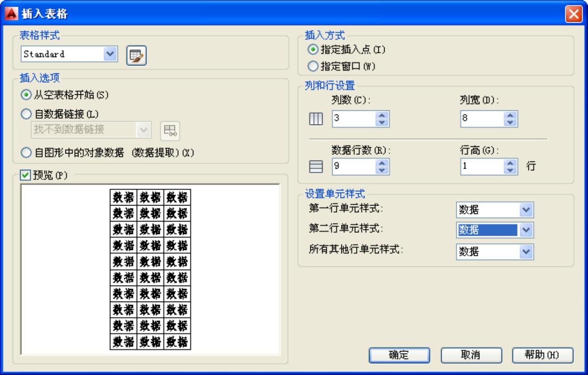Toggle the 预览 checkbox
This screenshot has width=588, height=375.
point(26,176)
